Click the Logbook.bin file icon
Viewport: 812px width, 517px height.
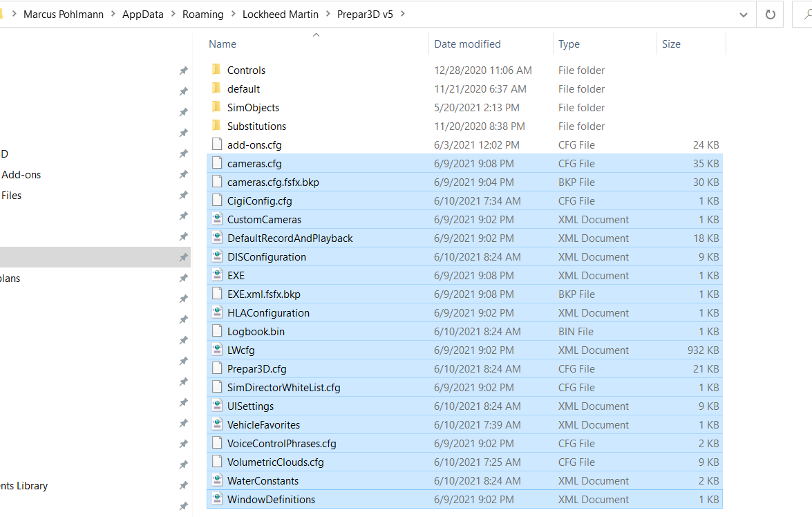[x=217, y=330]
